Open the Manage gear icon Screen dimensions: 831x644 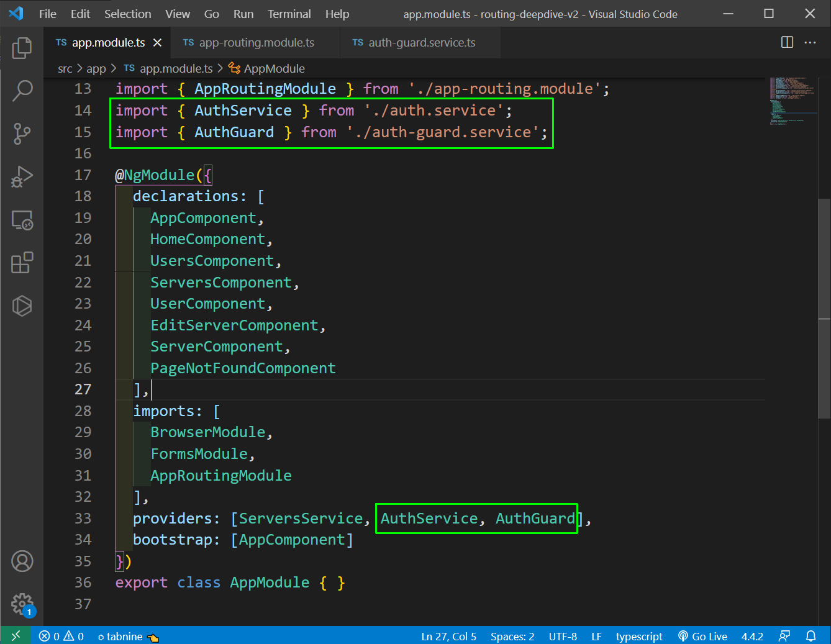point(22,604)
